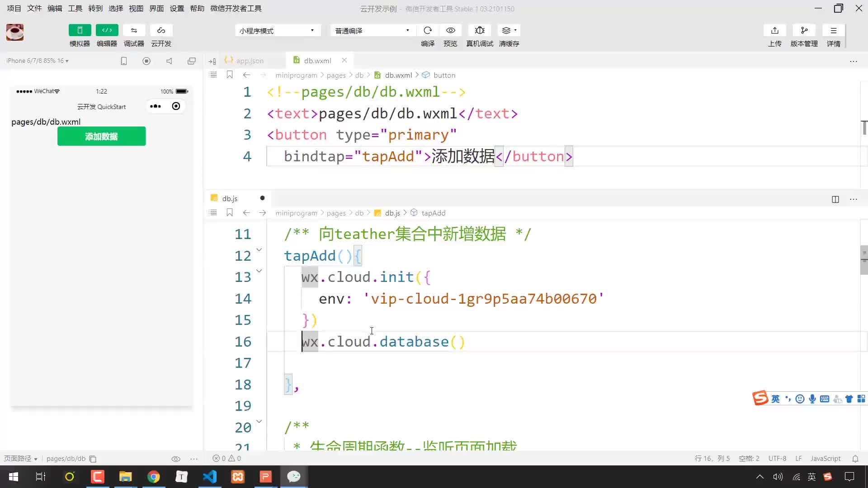Open the 项目 menu

pyautogui.click(x=14, y=8)
